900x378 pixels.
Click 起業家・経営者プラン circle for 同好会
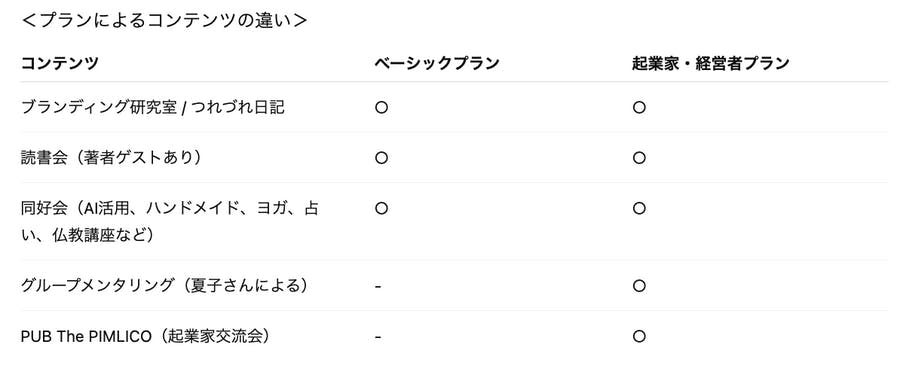pyautogui.click(x=639, y=208)
